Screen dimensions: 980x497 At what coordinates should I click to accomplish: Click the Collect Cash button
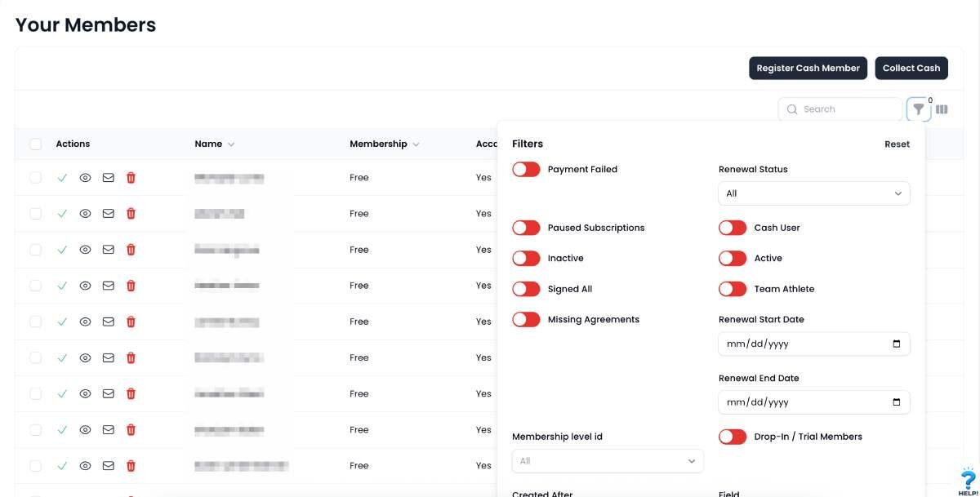[x=911, y=68]
